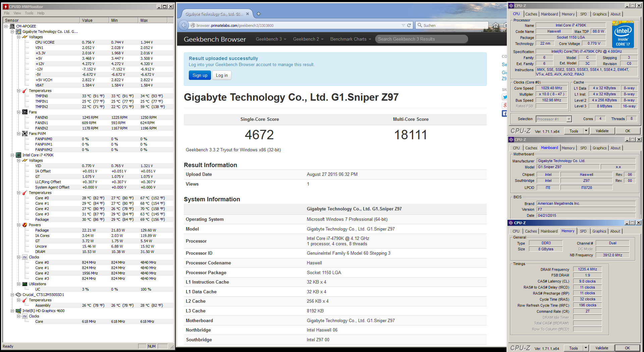The image size is (644, 352).
Task: Open the HWMonitor Tools menu
Action: 29,13
